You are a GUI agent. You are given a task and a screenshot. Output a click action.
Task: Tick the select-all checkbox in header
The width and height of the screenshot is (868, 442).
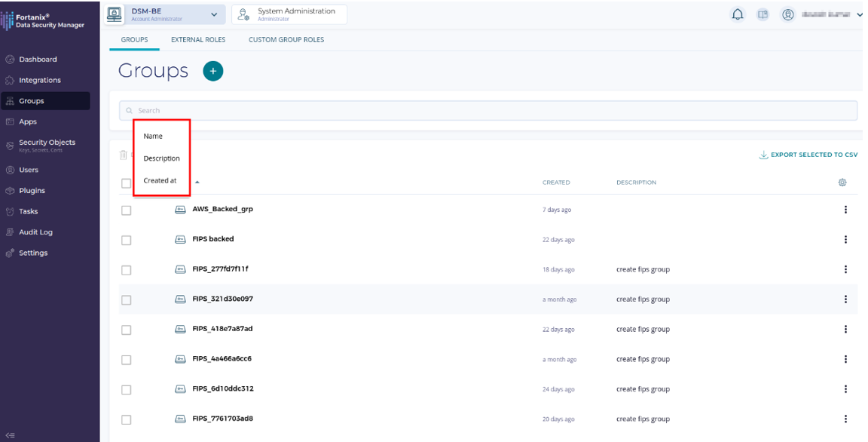pyautogui.click(x=127, y=183)
